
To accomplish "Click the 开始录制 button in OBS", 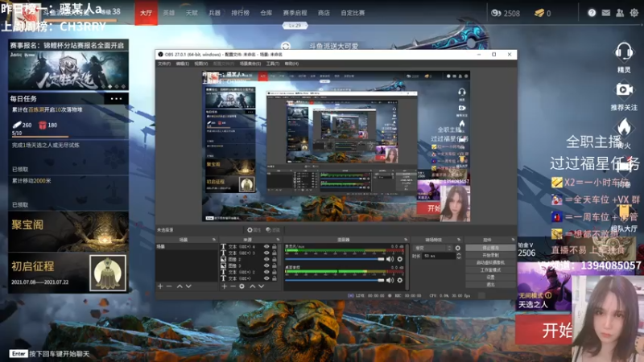I will [x=490, y=255].
